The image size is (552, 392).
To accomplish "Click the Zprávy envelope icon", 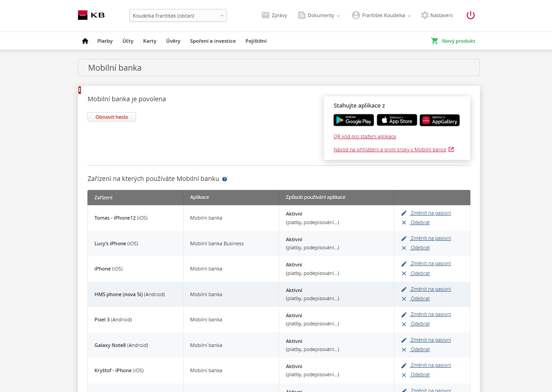I will pyautogui.click(x=265, y=15).
